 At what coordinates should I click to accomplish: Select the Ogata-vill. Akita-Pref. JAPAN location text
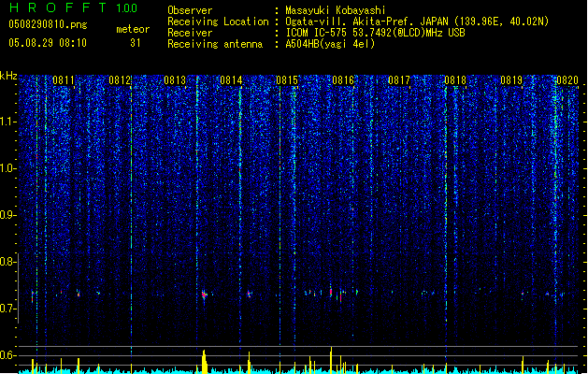click(x=417, y=22)
